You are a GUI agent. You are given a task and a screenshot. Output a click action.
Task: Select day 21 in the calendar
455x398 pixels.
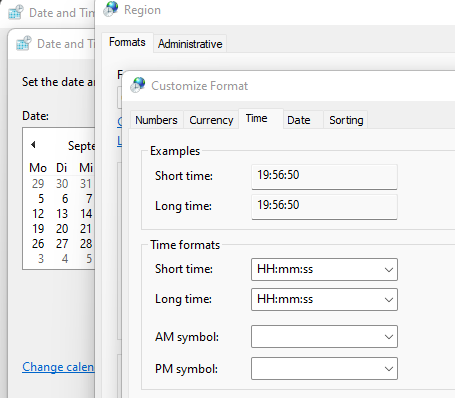pyautogui.click(x=86, y=229)
